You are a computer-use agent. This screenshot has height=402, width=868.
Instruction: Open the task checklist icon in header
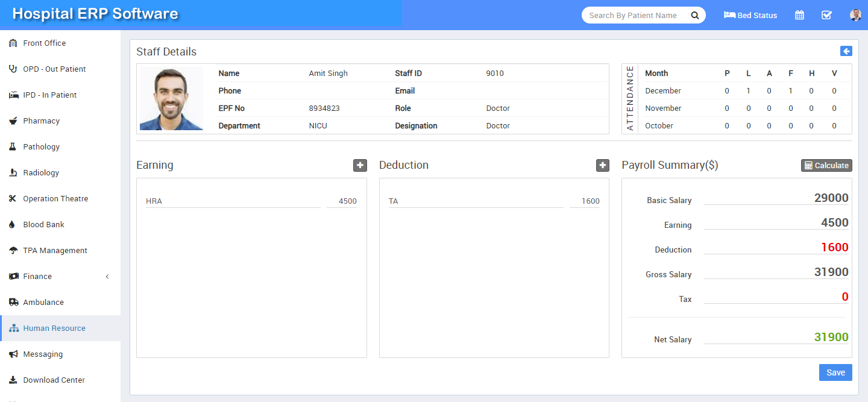point(826,15)
